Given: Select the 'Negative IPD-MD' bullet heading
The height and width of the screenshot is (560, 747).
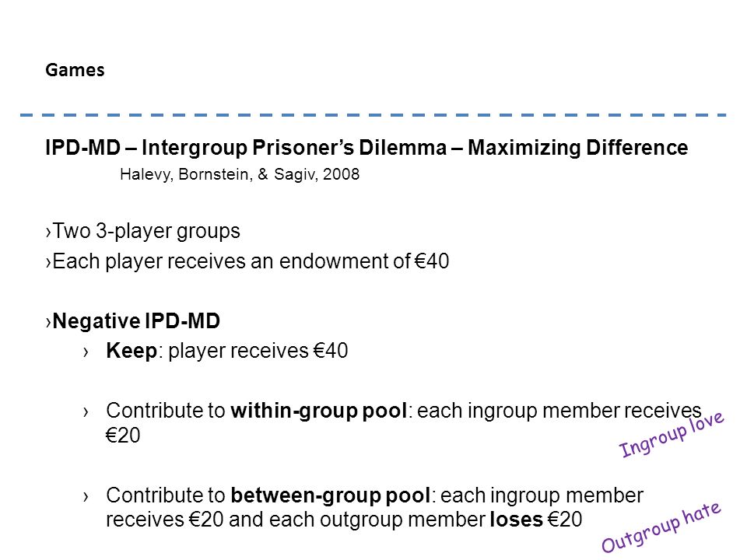Looking at the screenshot, I should click(133, 321).
